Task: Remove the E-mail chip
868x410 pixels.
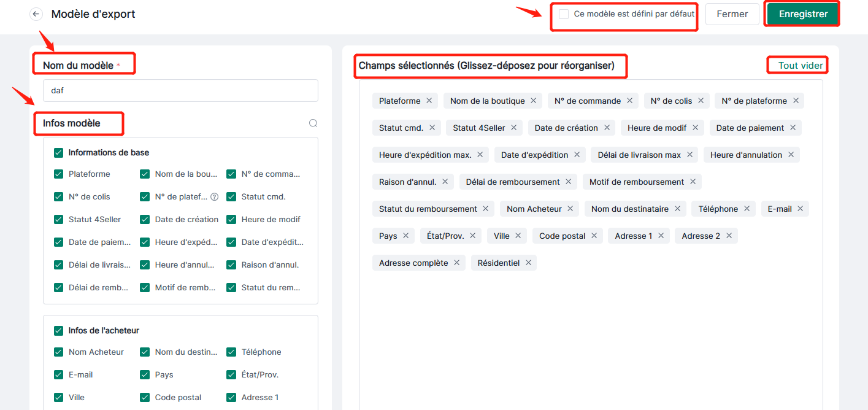Action: click(x=800, y=209)
